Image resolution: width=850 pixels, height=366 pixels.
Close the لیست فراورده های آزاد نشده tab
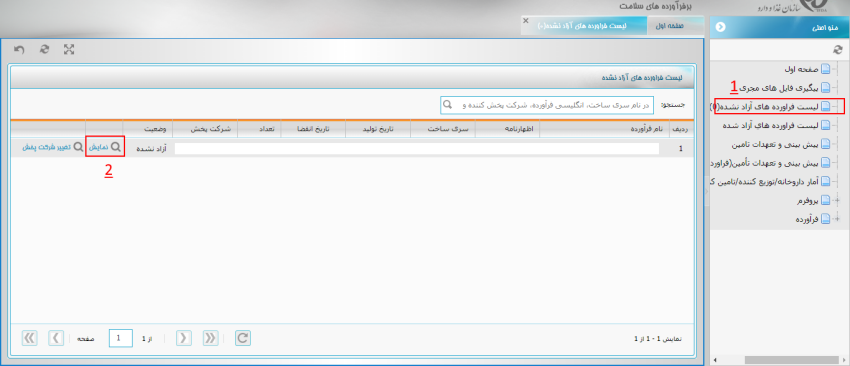[525, 20]
